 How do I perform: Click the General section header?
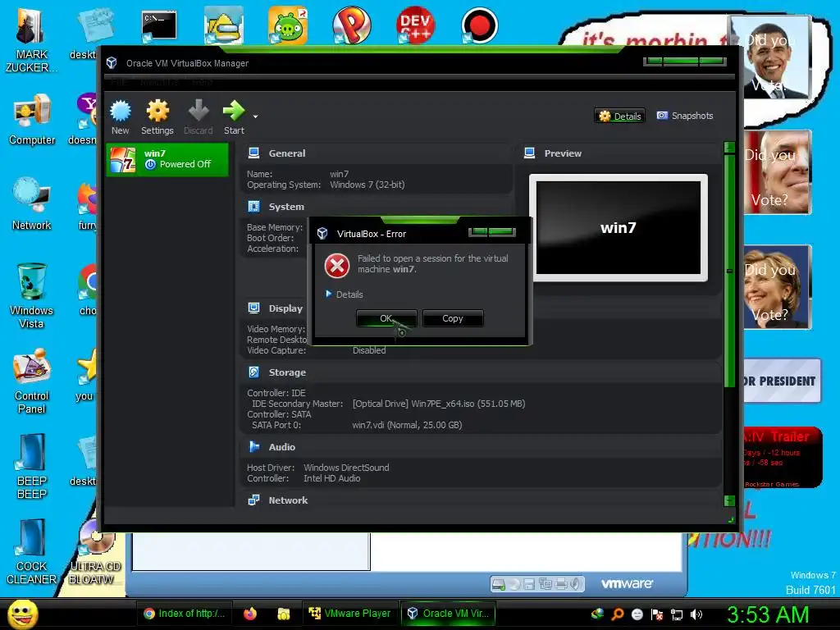click(x=287, y=153)
